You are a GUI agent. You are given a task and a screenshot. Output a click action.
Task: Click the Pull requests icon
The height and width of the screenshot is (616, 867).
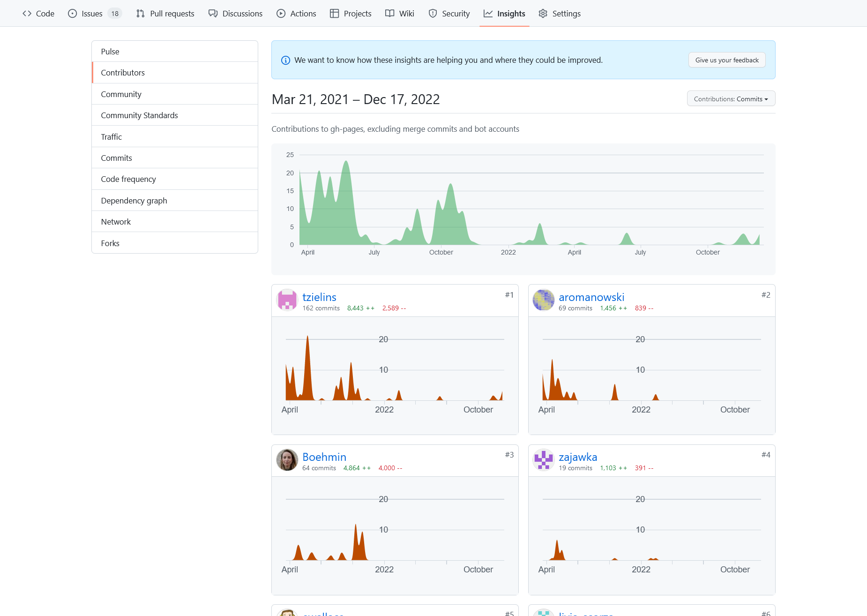(x=140, y=14)
